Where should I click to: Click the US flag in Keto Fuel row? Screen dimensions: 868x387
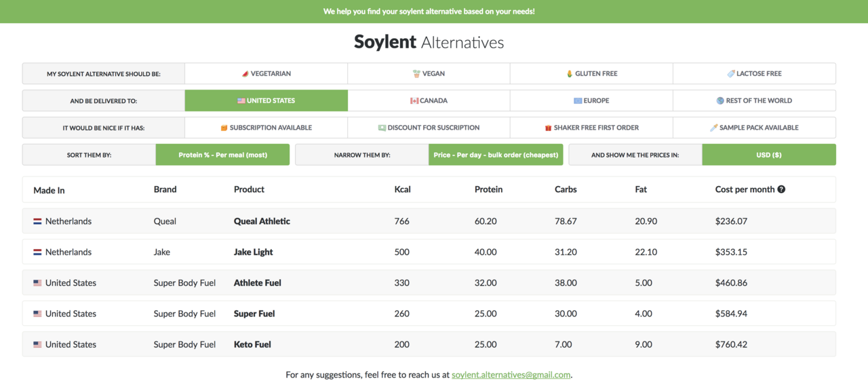[37, 345]
